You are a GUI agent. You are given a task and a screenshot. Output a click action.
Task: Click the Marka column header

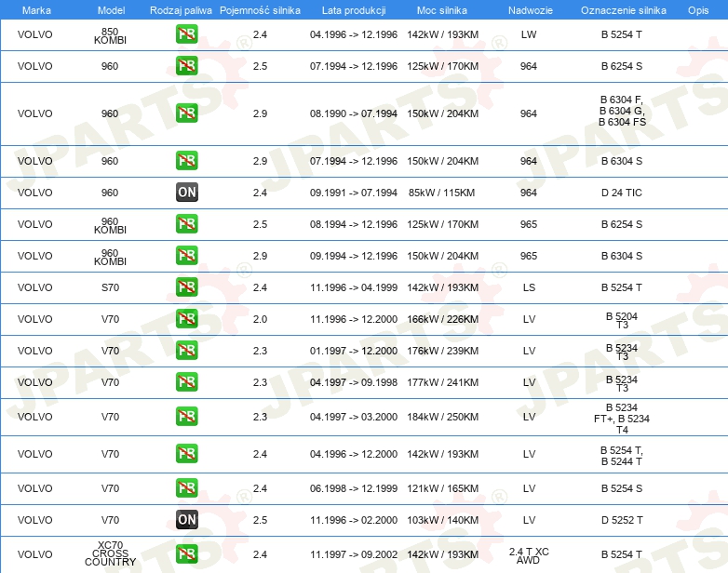[36, 10]
